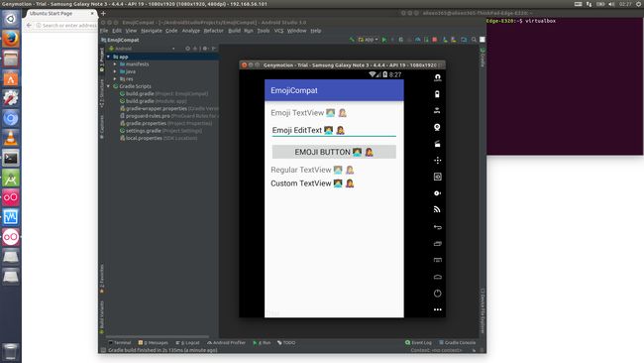Open VLC from the Ubuntu dock
644x363 pixels.
11,138
